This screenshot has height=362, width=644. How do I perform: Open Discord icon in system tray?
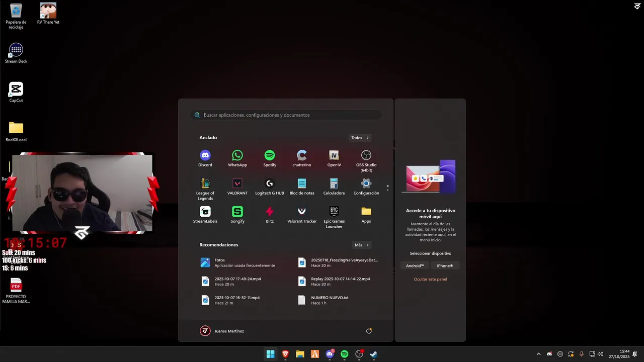click(x=549, y=354)
